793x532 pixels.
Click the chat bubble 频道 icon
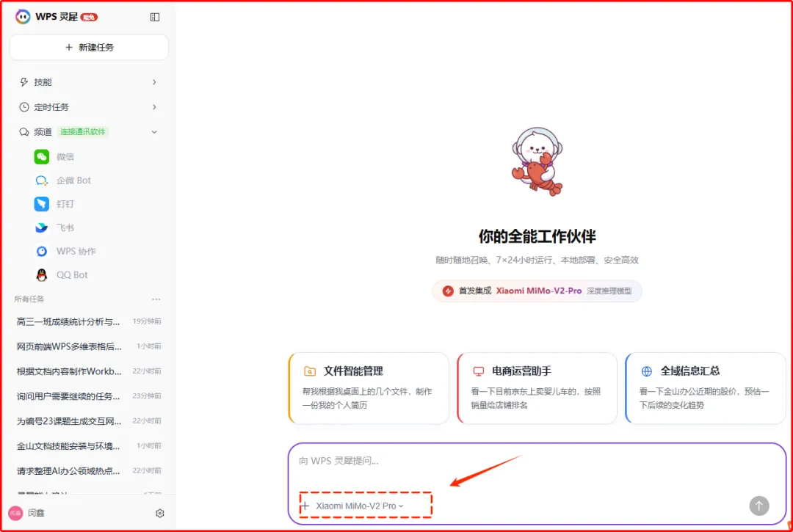pyautogui.click(x=23, y=132)
